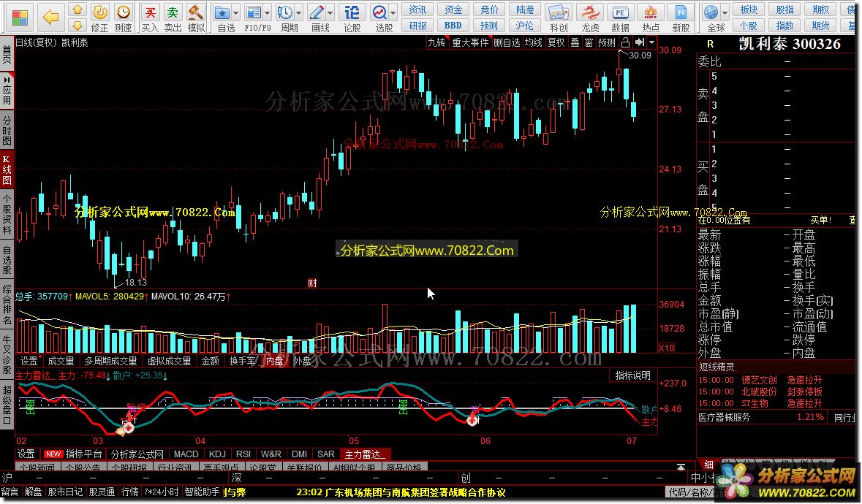The height and width of the screenshot is (504, 862).
Task: Open the 新股 IPO icon
Action: click(x=681, y=12)
